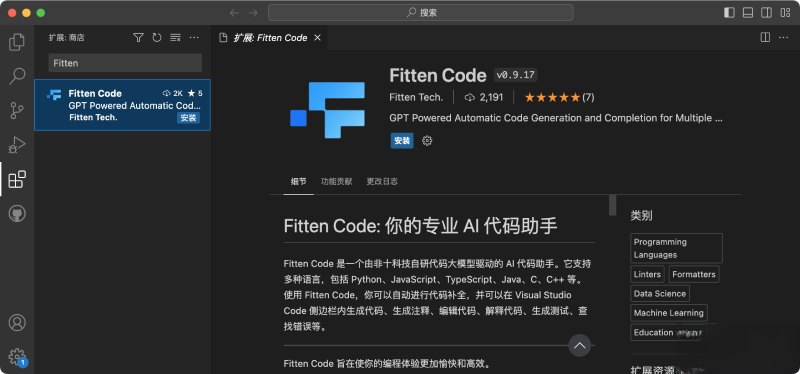Open the Programming Languages category
Viewport: 800px width, 374px height.
coord(677,248)
